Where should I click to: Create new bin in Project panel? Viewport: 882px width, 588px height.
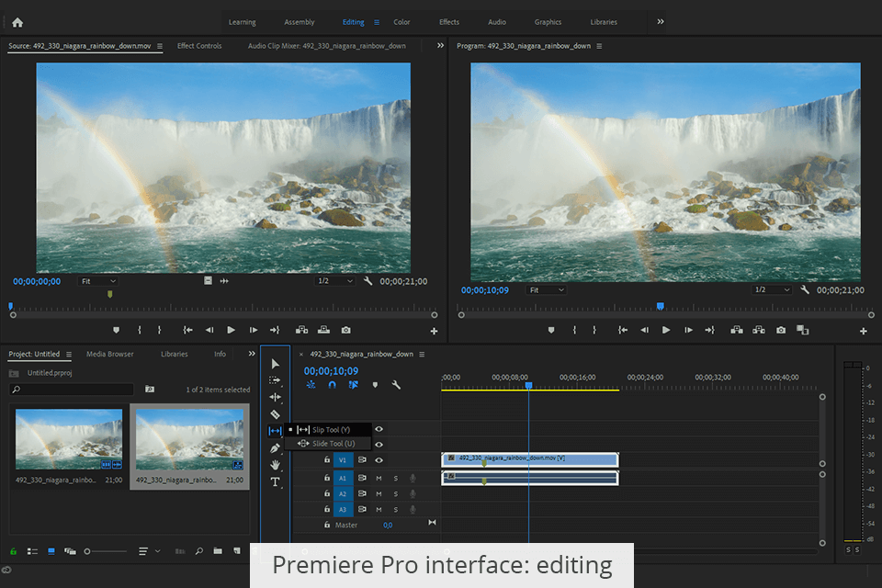tap(218, 551)
